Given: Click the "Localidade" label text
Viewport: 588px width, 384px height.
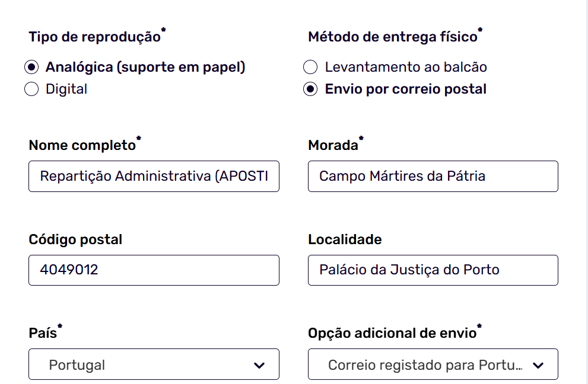Looking at the screenshot, I should 345,239.
